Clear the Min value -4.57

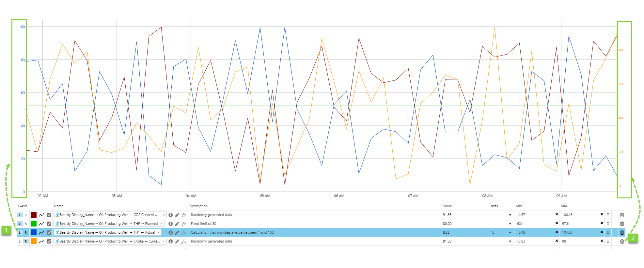click(557, 214)
